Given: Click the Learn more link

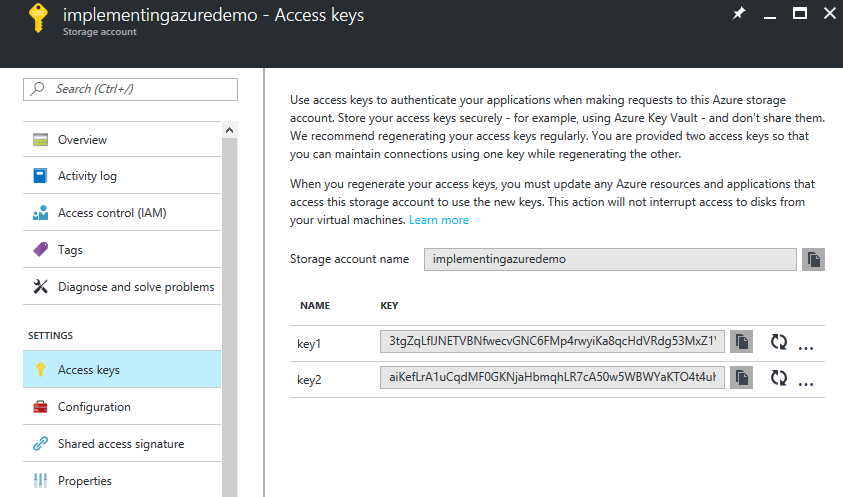Looking at the screenshot, I should (438, 220).
